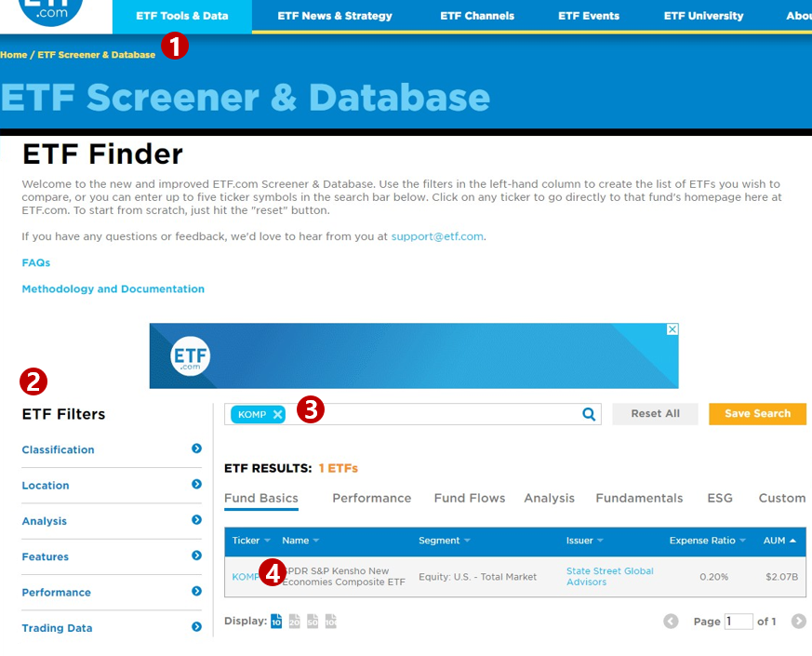
Task: Select the SPDR S&P Kensho fund name
Action: [x=344, y=576]
